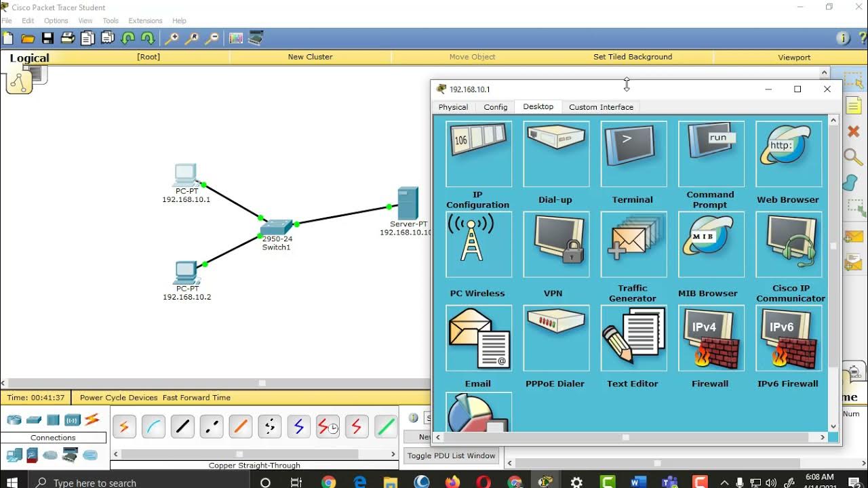Click the Windows search box

pyautogui.click(x=142, y=483)
